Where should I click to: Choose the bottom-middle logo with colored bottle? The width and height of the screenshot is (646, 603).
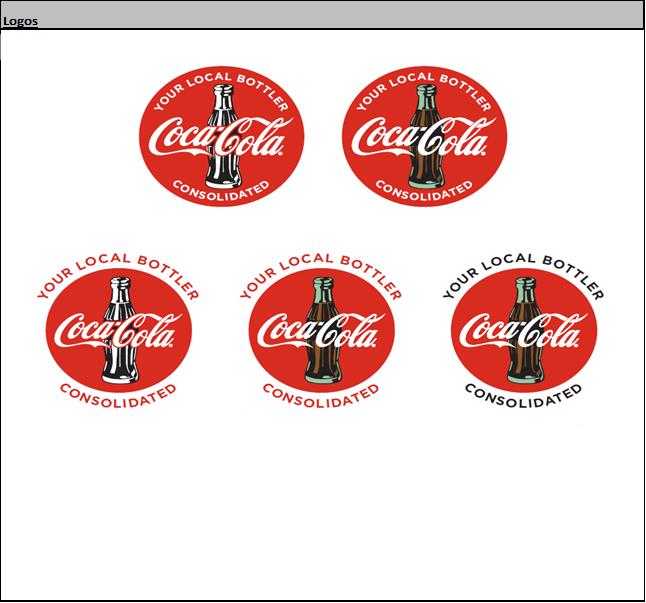tap(321, 330)
